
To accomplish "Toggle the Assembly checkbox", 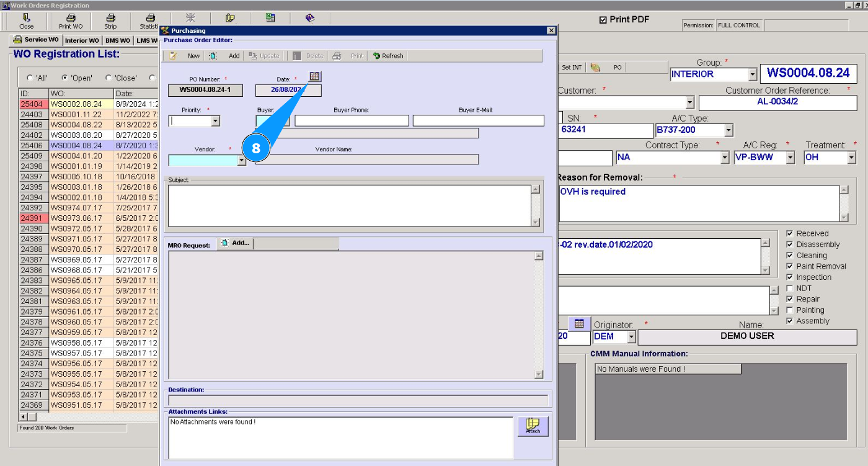I will tap(789, 321).
